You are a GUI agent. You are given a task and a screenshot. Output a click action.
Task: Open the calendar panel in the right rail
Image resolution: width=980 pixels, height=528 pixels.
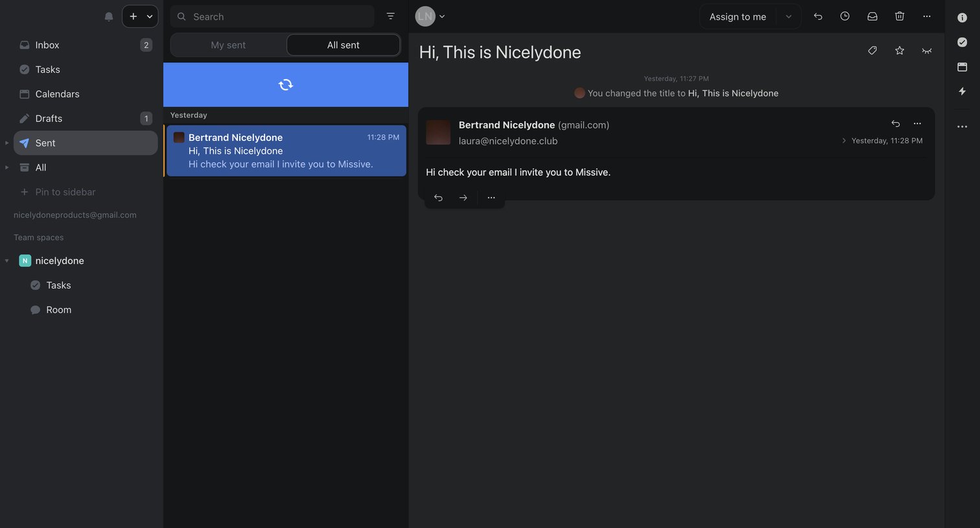coord(962,67)
